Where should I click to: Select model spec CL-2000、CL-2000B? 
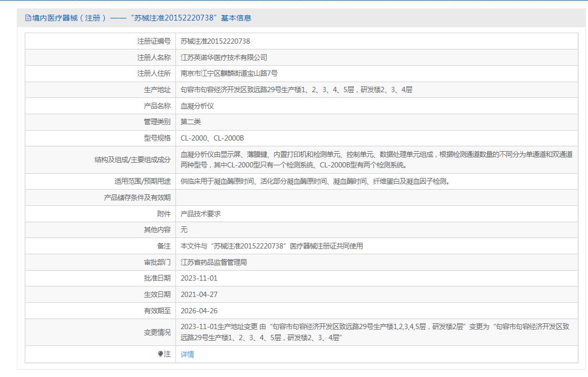coord(212,138)
